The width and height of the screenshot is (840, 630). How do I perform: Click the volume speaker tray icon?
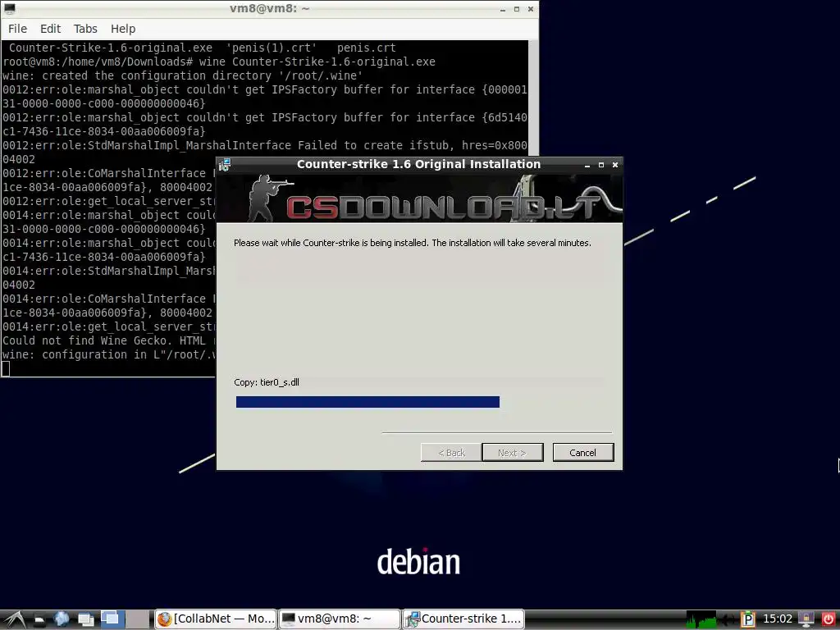click(727, 619)
